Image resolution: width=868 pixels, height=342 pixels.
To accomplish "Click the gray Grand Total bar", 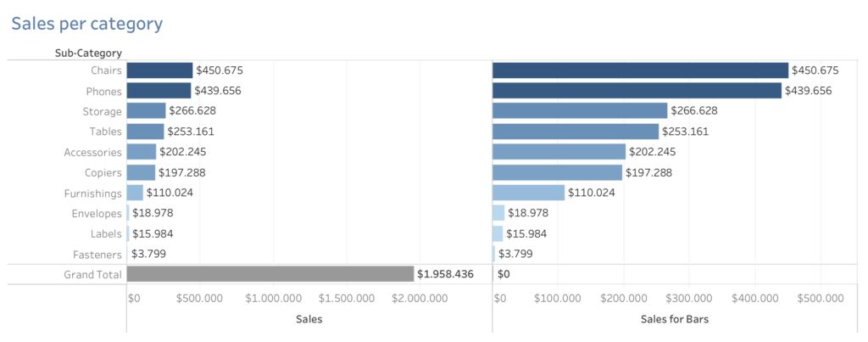I will pyautogui.click(x=270, y=274).
